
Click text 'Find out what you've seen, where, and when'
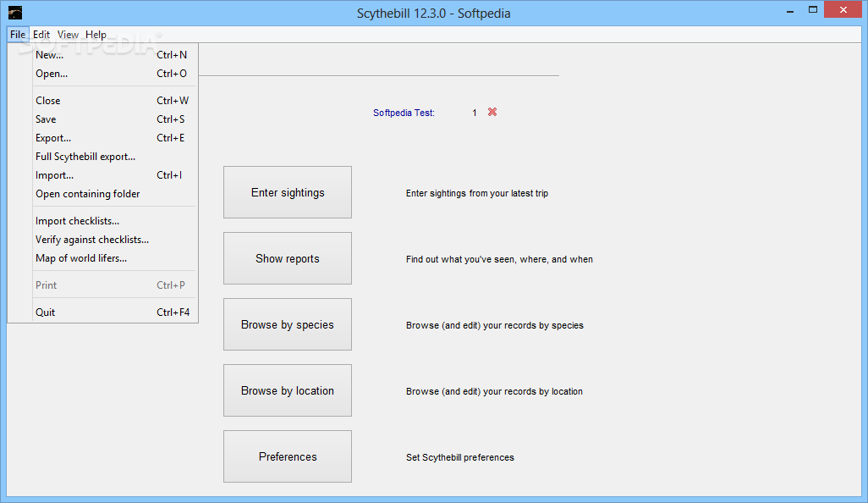[499, 259]
